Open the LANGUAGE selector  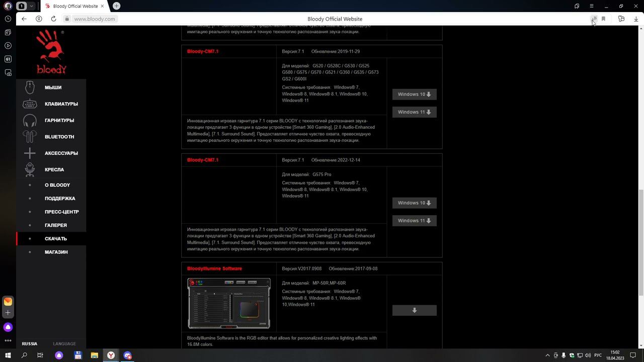(x=64, y=344)
